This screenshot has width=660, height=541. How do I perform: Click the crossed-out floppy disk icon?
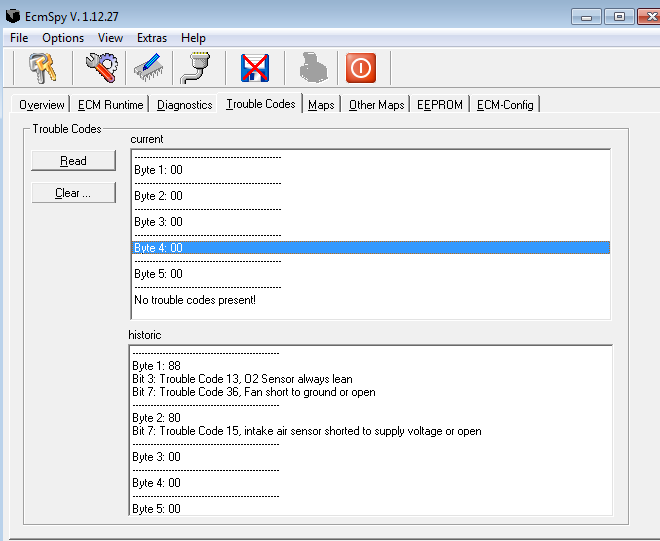[255, 68]
